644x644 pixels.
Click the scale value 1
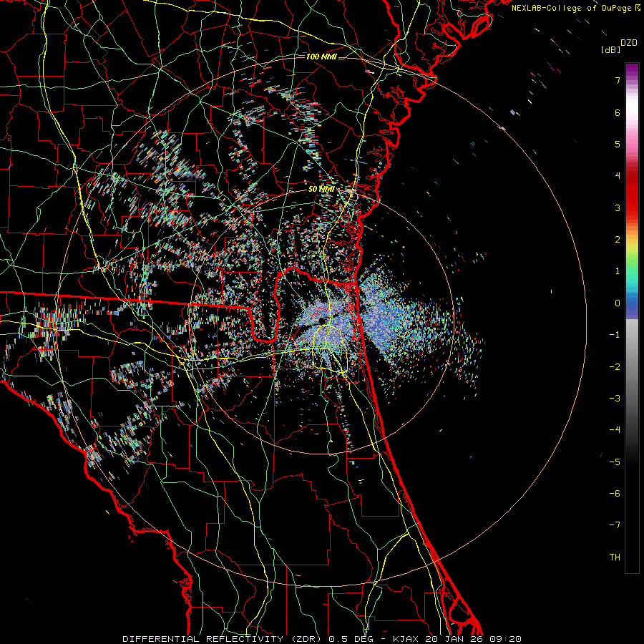(x=618, y=271)
